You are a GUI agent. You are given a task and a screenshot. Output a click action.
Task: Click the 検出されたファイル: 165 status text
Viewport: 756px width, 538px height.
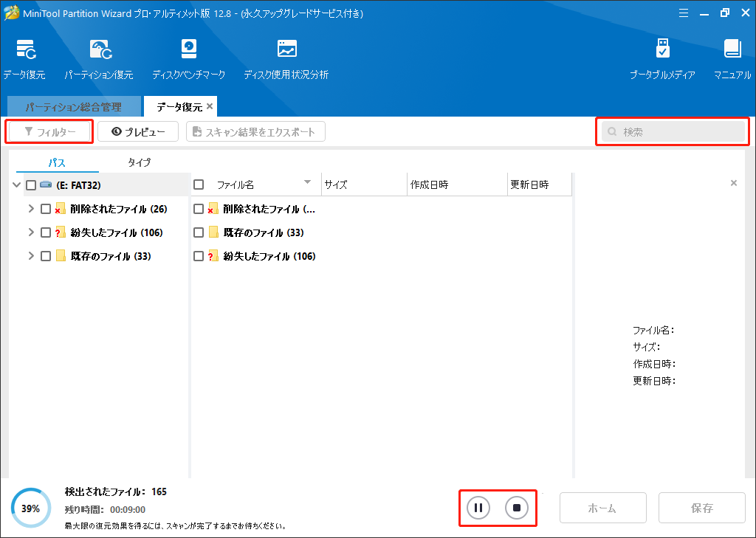[116, 492]
